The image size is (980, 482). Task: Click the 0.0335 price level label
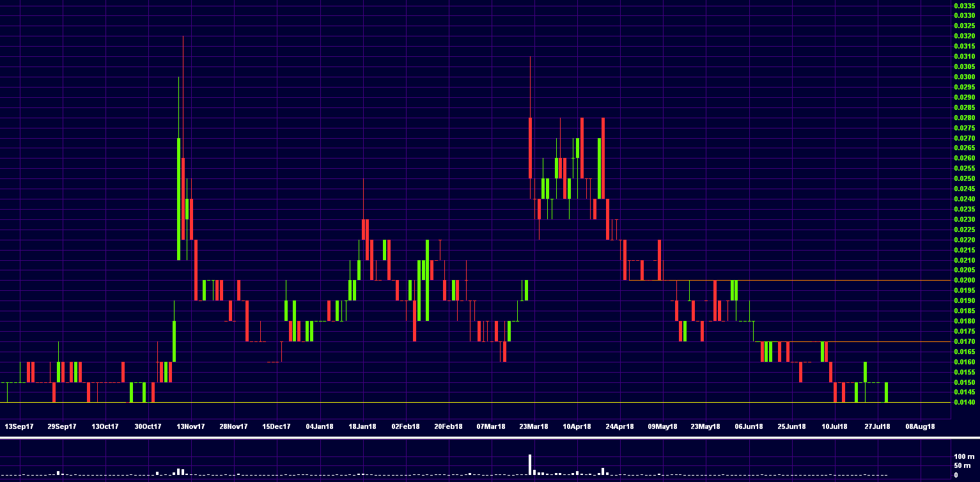point(964,5)
